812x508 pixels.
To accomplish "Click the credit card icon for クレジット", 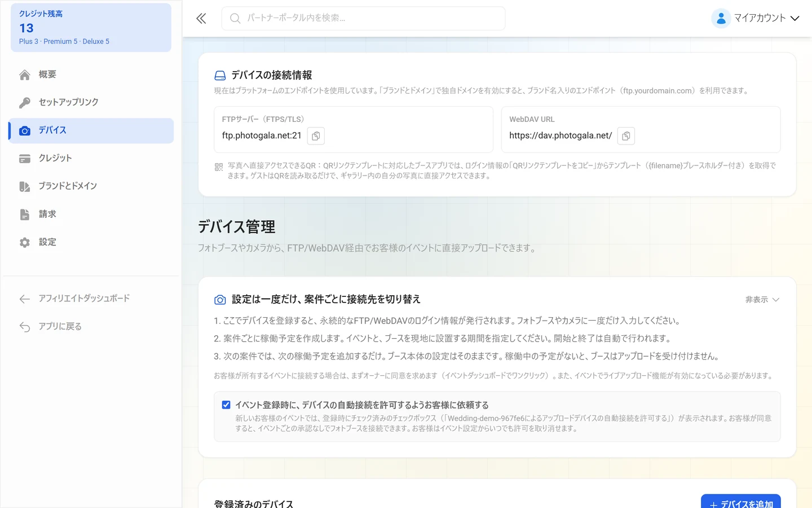I will click(x=25, y=159).
